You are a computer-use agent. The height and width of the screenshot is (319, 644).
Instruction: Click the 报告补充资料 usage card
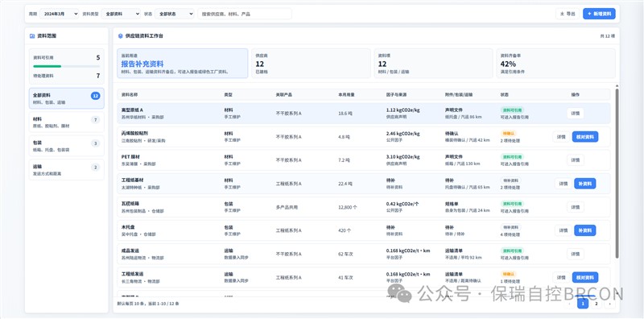(183, 64)
